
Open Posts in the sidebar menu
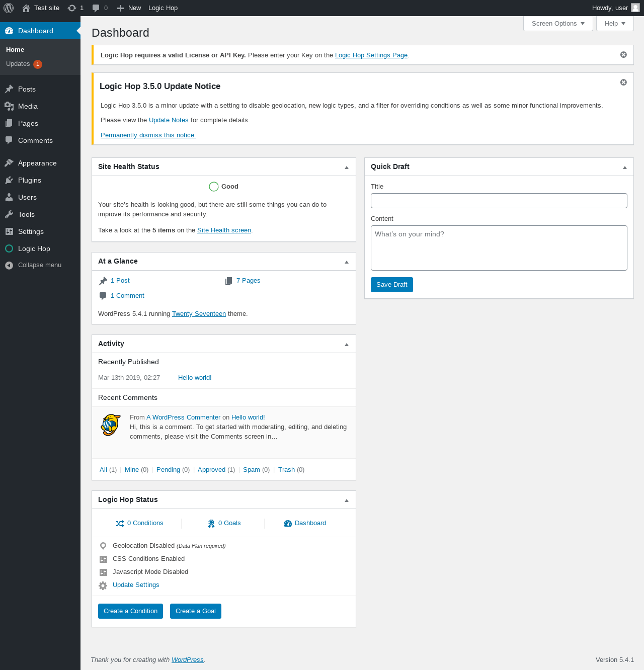pyautogui.click(x=40, y=89)
